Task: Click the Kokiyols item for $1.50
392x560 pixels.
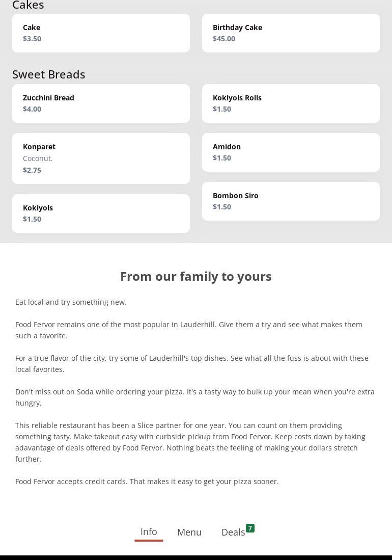Action: point(101,214)
